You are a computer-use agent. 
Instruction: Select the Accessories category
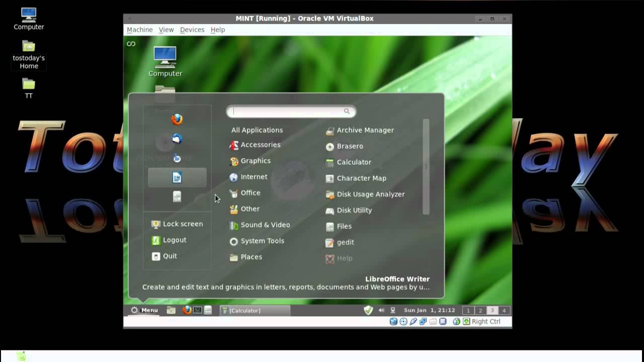tap(255, 145)
